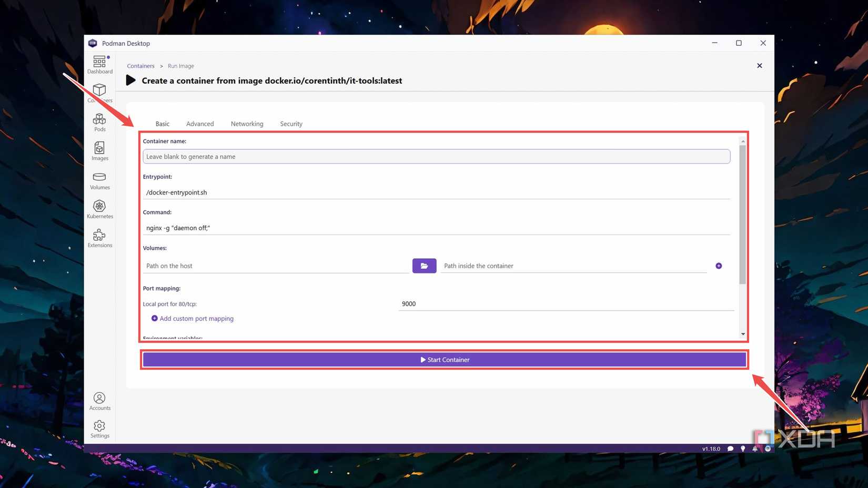Go back via the Containers breadcrumb link

tap(140, 66)
